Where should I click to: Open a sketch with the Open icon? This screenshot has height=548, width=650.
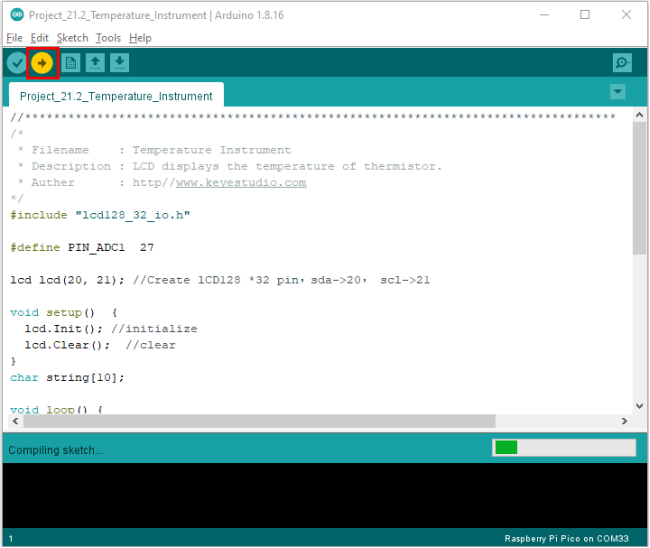[x=95, y=63]
